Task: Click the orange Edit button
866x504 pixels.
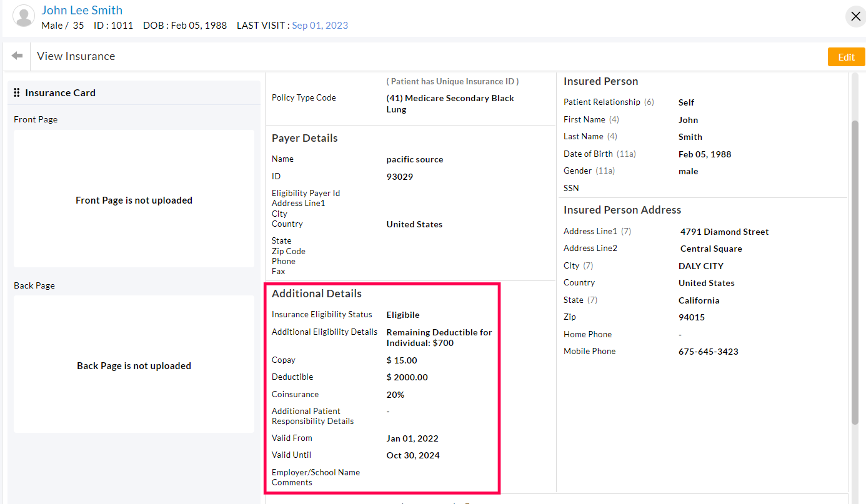Action: (846, 56)
